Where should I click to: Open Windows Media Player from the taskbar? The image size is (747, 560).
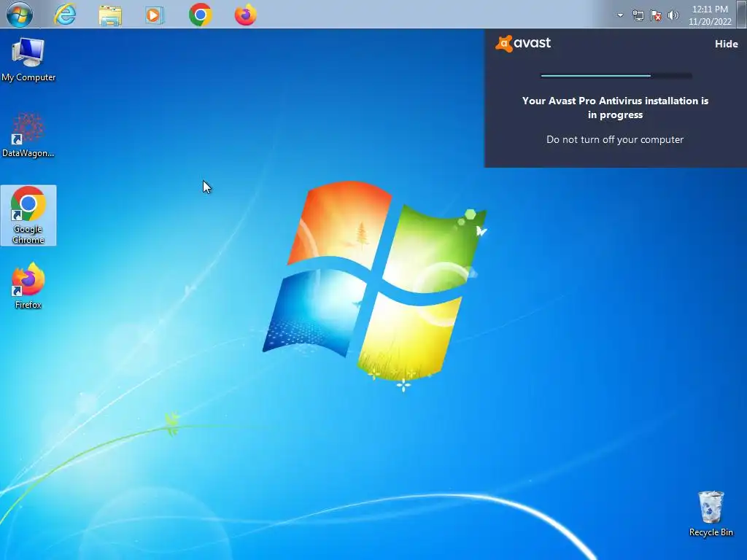[x=155, y=15]
